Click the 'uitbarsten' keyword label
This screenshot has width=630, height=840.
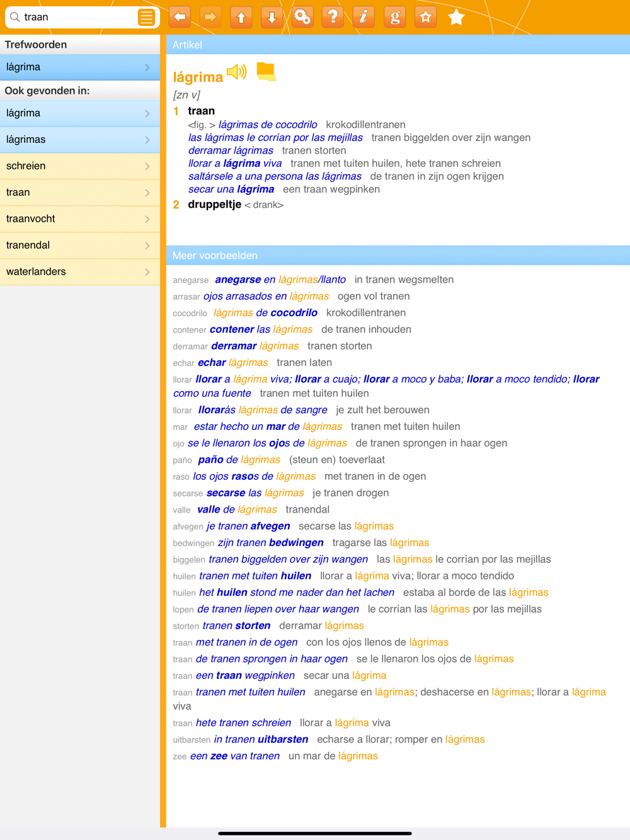pyautogui.click(x=192, y=740)
